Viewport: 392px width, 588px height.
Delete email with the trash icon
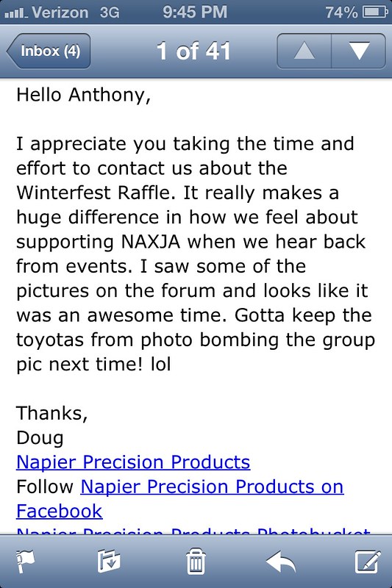(x=196, y=561)
